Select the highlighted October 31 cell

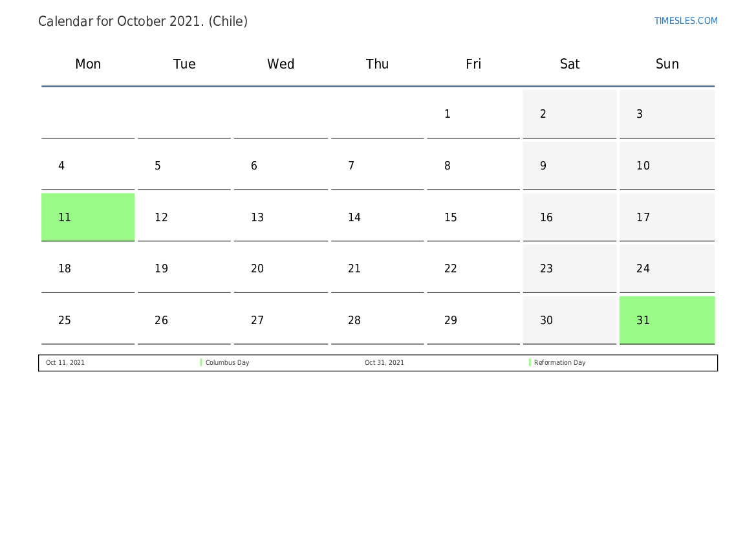667,320
